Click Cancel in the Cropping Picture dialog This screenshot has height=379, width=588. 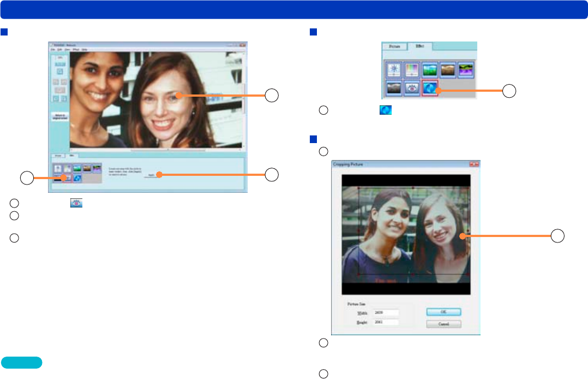tap(443, 324)
